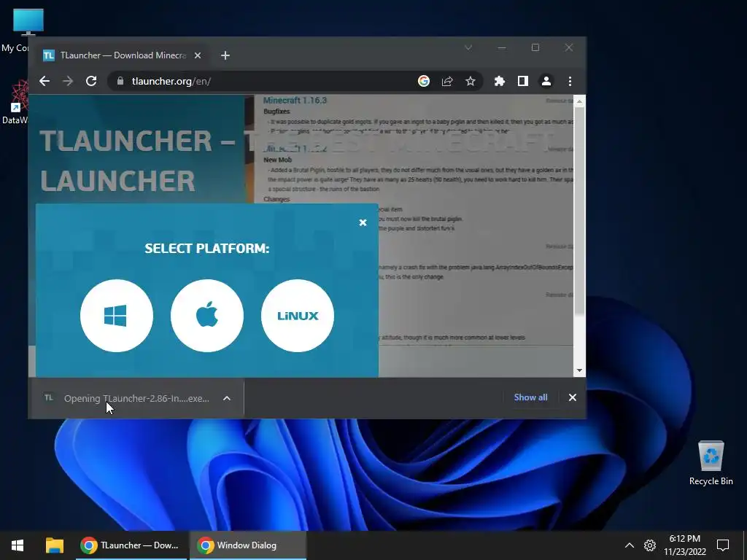Open a new browser tab
The width and height of the screenshot is (747, 560).
225,55
